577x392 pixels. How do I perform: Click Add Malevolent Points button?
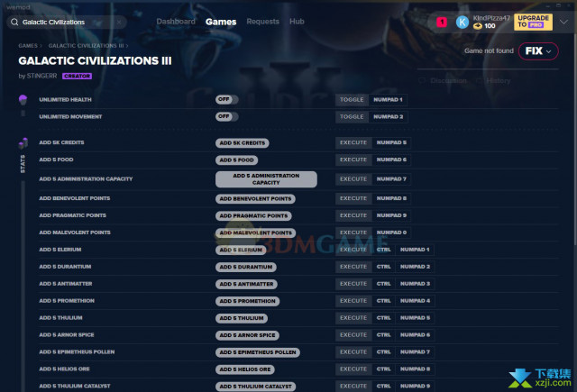pos(255,232)
